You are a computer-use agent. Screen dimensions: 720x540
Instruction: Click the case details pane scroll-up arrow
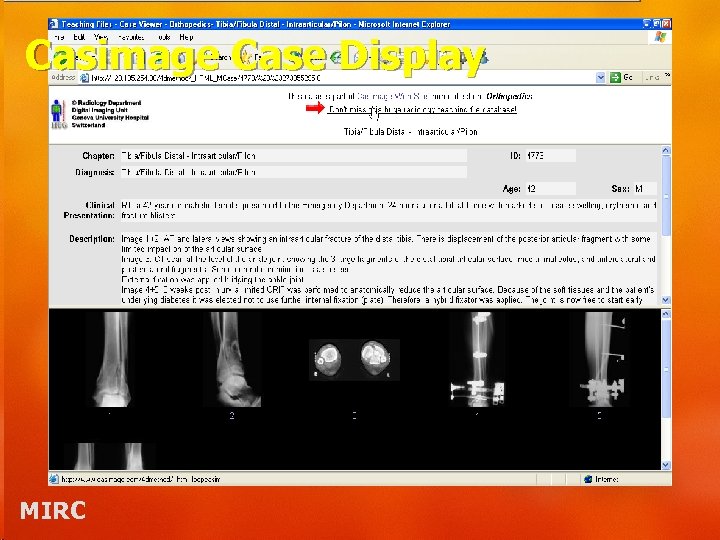[x=666, y=150]
